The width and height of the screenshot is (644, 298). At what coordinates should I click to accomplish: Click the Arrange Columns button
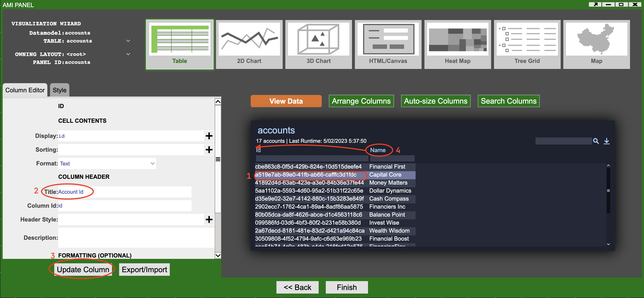coord(361,101)
